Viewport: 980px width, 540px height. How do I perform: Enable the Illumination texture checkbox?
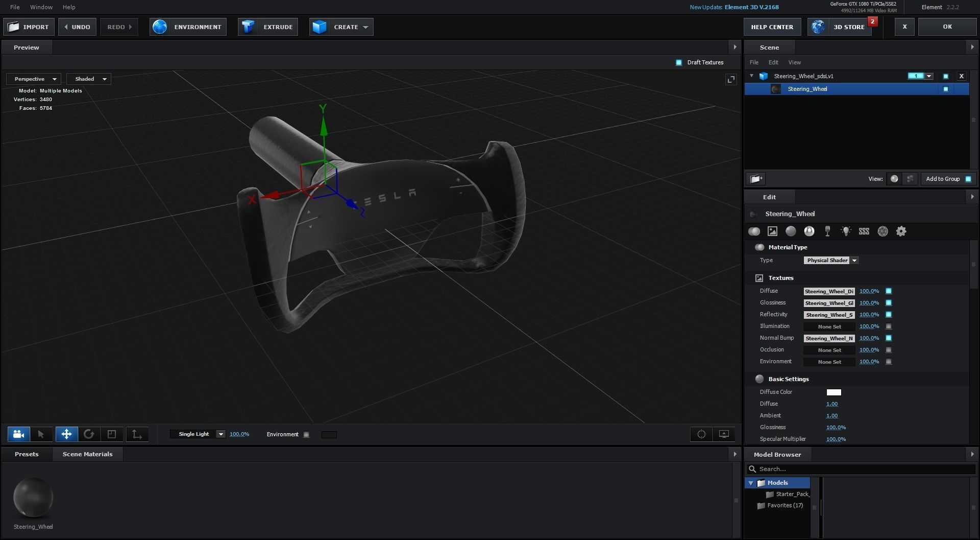[x=889, y=326]
